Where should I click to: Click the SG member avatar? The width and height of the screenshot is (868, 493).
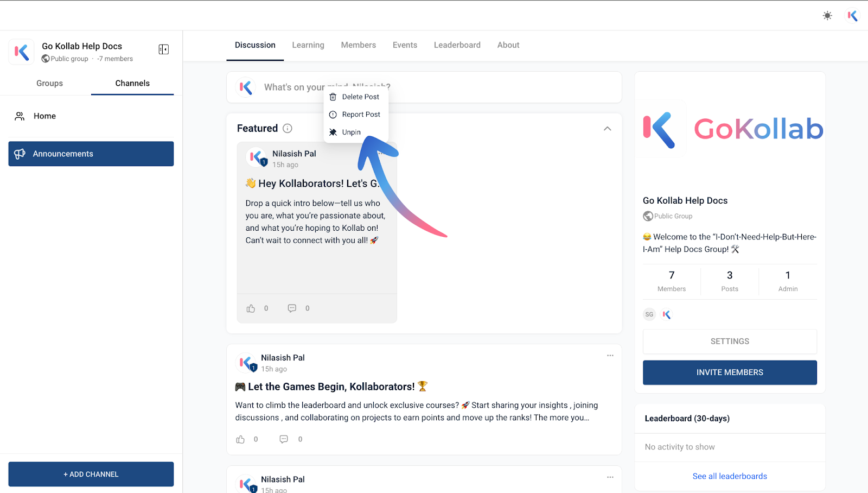(x=649, y=314)
